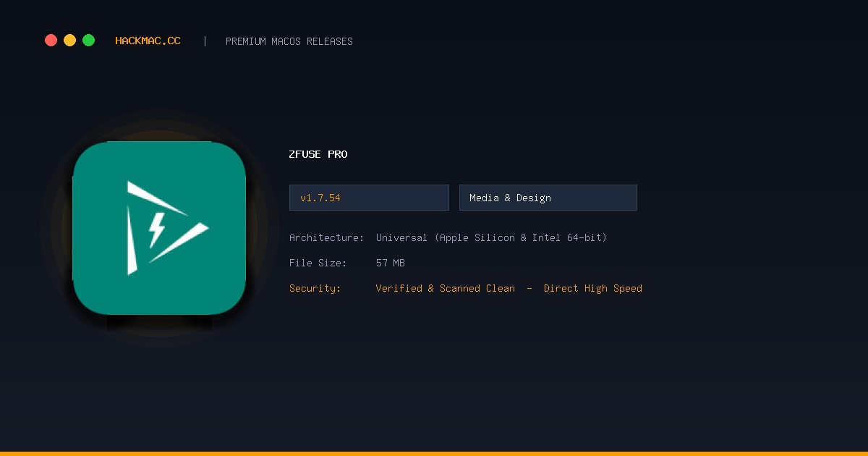Click the Architecture: label
The width and height of the screenshot is (868, 456).
pos(327,237)
